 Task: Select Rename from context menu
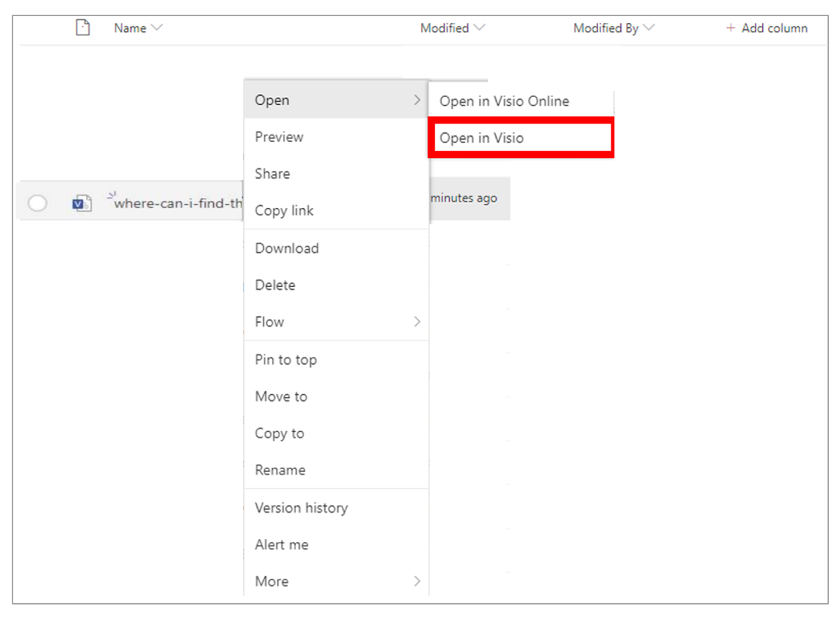(x=337, y=470)
